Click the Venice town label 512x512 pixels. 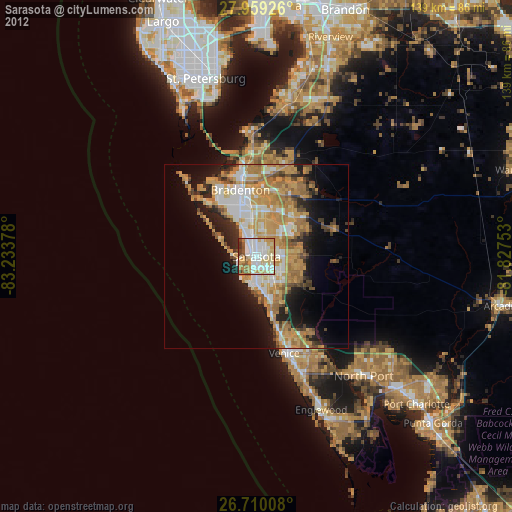click(284, 353)
